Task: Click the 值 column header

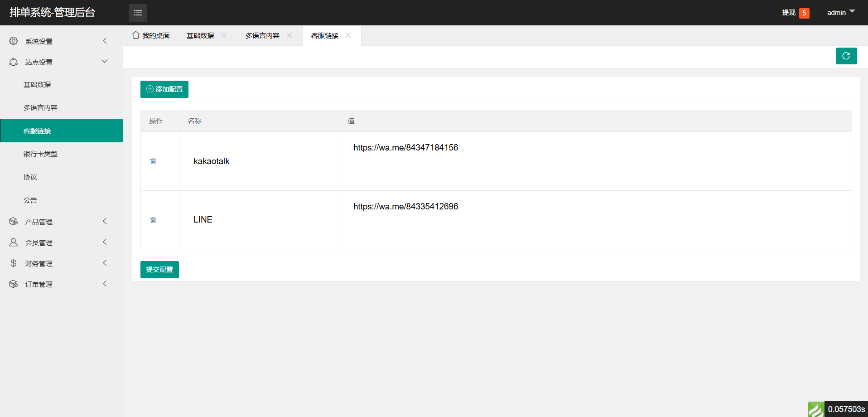Action: 351,121
